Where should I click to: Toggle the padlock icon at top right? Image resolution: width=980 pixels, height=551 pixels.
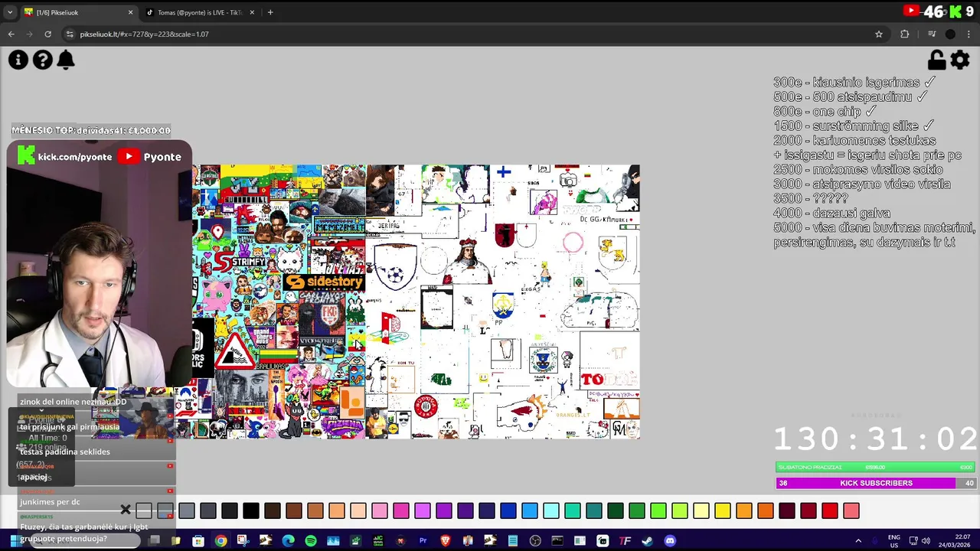[936, 60]
